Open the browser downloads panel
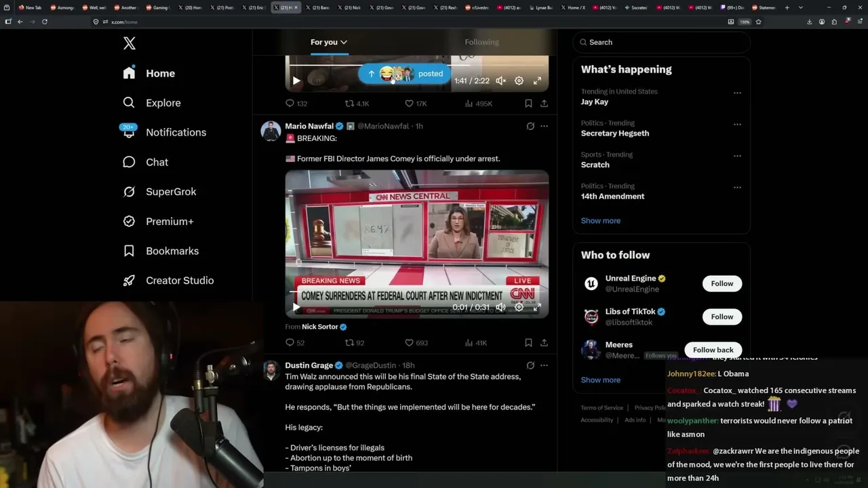 810,22
